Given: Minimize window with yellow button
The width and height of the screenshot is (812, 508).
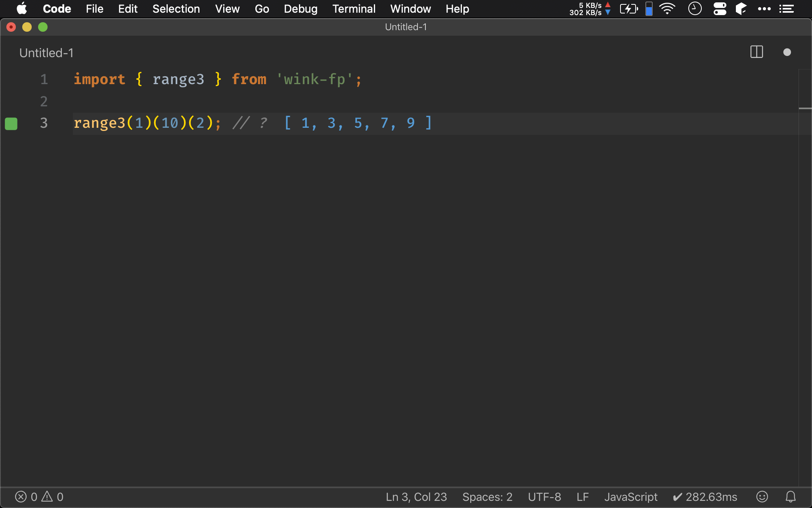Looking at the screenshot, I should click(27, 27).
